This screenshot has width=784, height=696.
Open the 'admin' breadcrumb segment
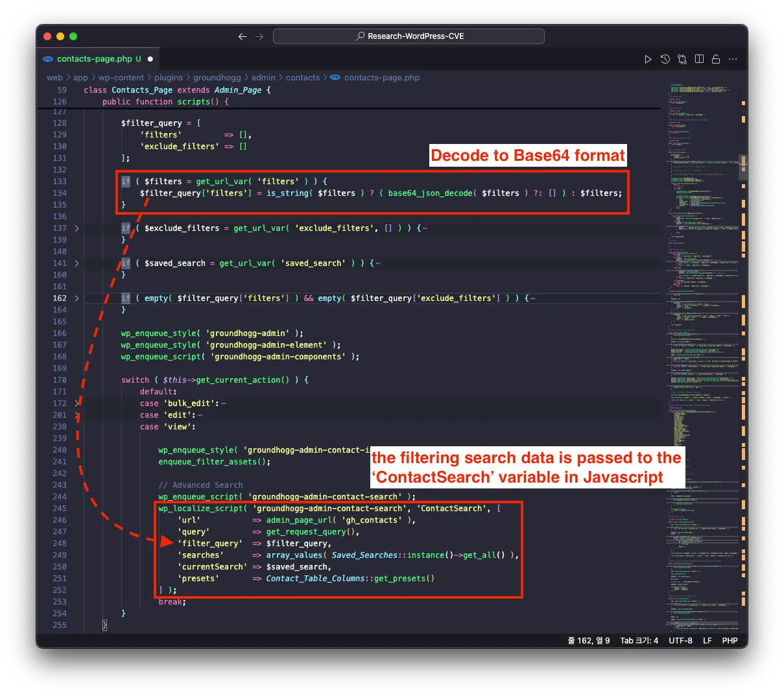click(263, 78)
